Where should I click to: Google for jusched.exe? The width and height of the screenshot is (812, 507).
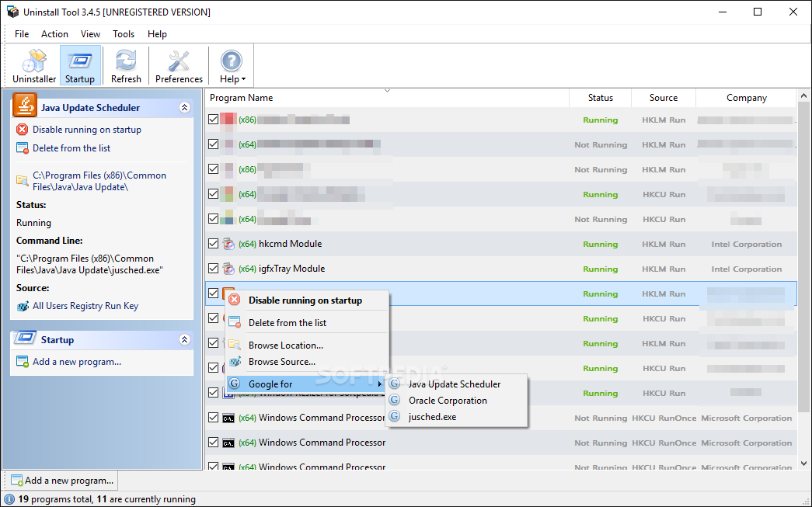(x=455, y=416)
